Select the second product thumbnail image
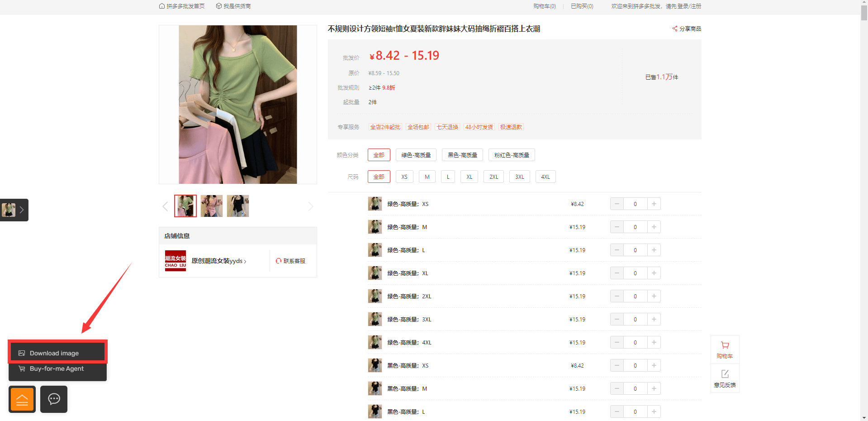868x421 pixels. coord(212,206)
